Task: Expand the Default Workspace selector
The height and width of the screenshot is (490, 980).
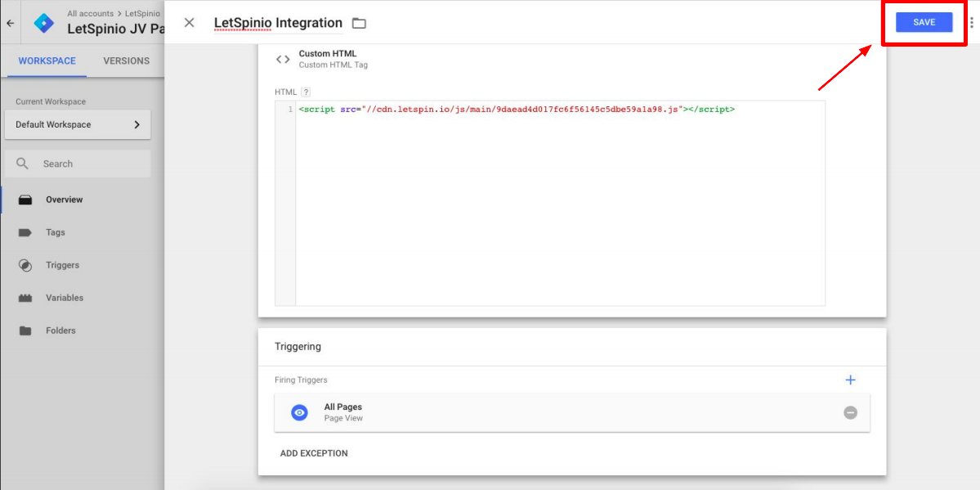Action: tap(78, 124)
